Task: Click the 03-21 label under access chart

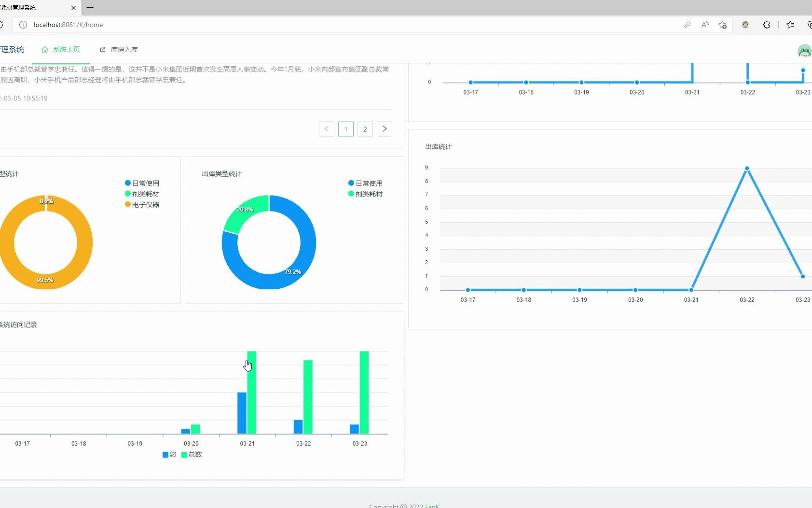Action: (247, 443)
